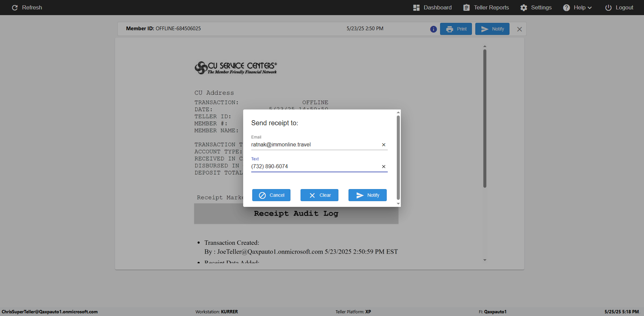Cancel the send receipt dialog
Image resolution: width=644 pixels, height=316 pixels.
point(271,195)
